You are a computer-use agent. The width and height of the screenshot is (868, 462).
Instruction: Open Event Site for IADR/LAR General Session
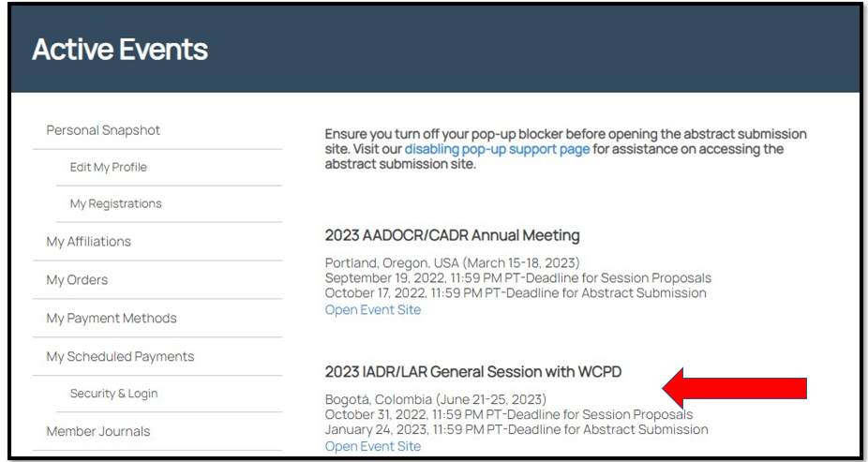click(372, 446)
